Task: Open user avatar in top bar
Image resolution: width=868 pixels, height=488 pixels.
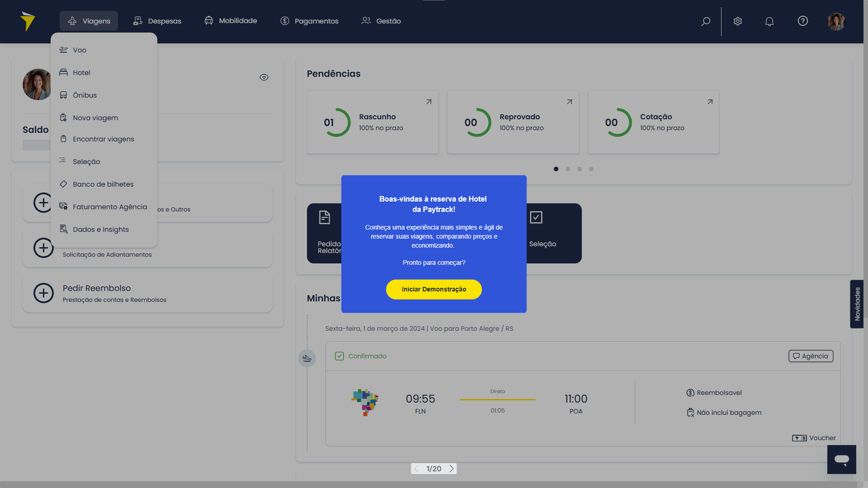Action: pyautogui.click(x=836, y=21)
